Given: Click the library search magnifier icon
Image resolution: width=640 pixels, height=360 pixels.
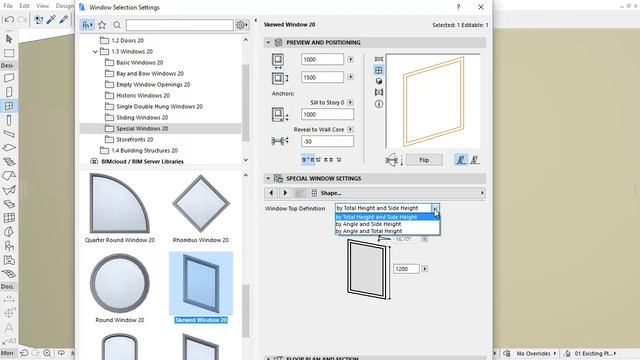Looking at the screenshot, I should click(117, 25).
